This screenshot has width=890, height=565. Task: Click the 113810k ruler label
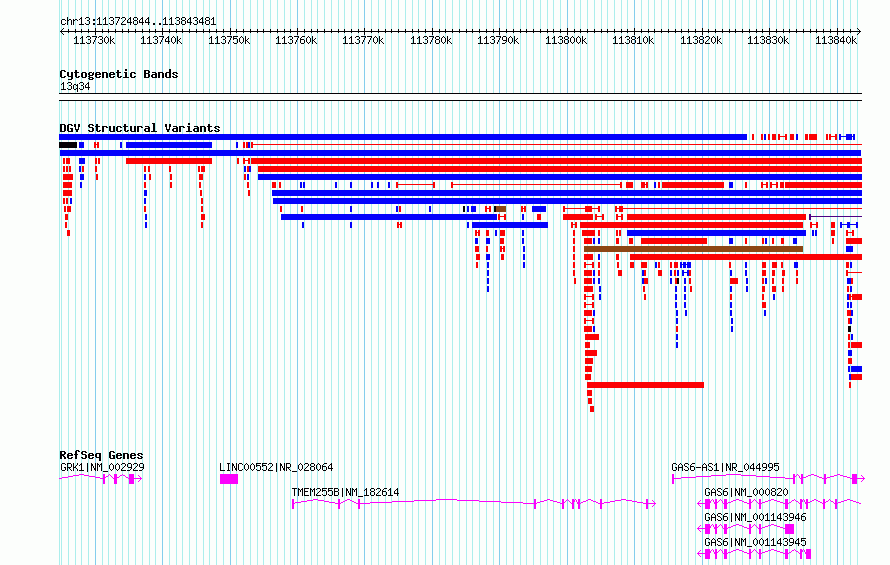click(x=633, y=40)
